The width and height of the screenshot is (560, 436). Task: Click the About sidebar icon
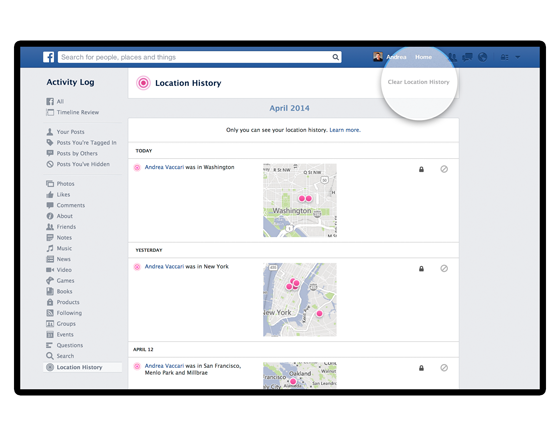coord(50,216)
